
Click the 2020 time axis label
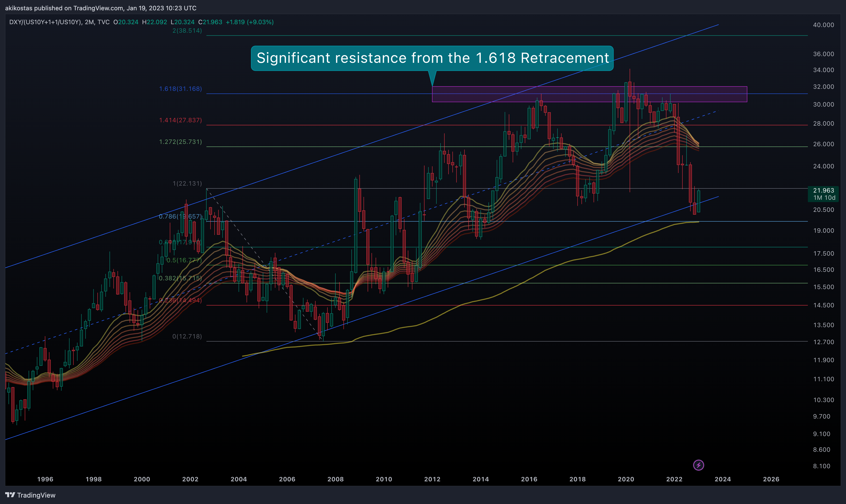[626, 479]
